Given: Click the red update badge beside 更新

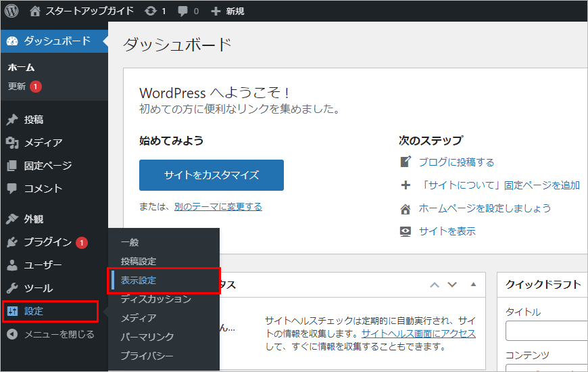Looking at the screenshot, I should [36, 87].
